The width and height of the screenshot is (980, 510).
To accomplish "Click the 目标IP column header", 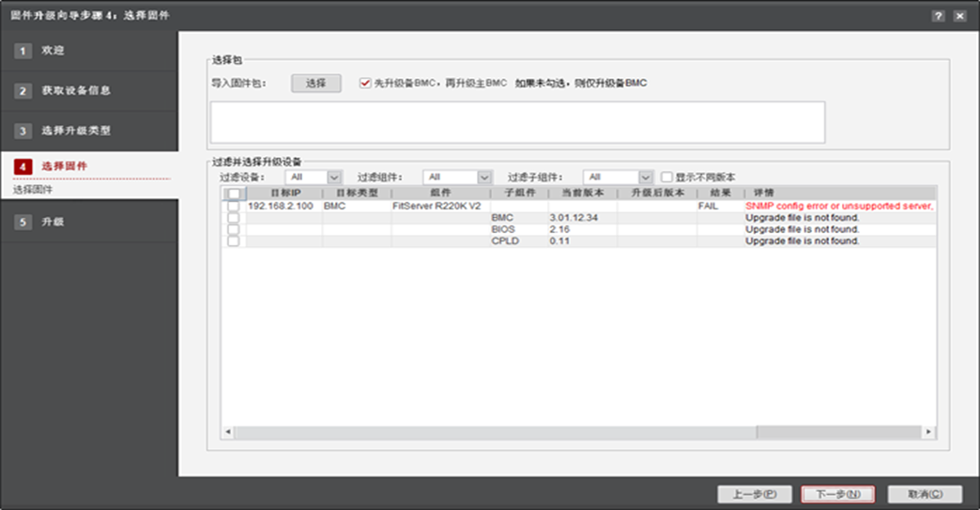I will pyautogui.click(x=284, y=193).
